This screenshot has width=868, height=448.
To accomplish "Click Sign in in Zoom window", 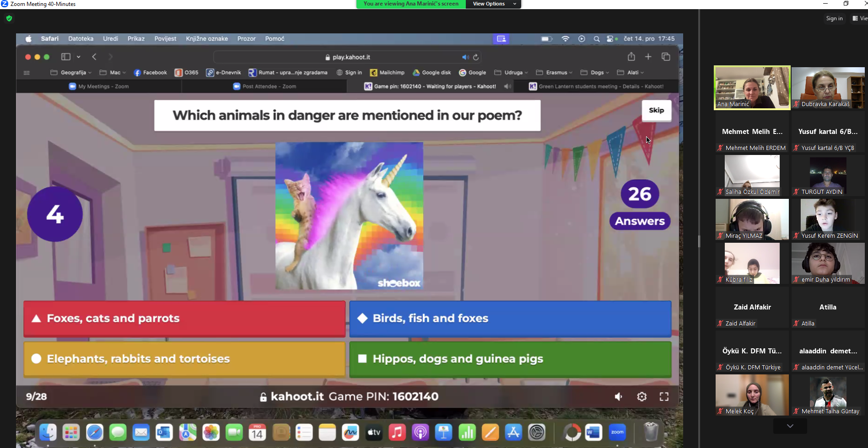I will (x=834, y=18).
